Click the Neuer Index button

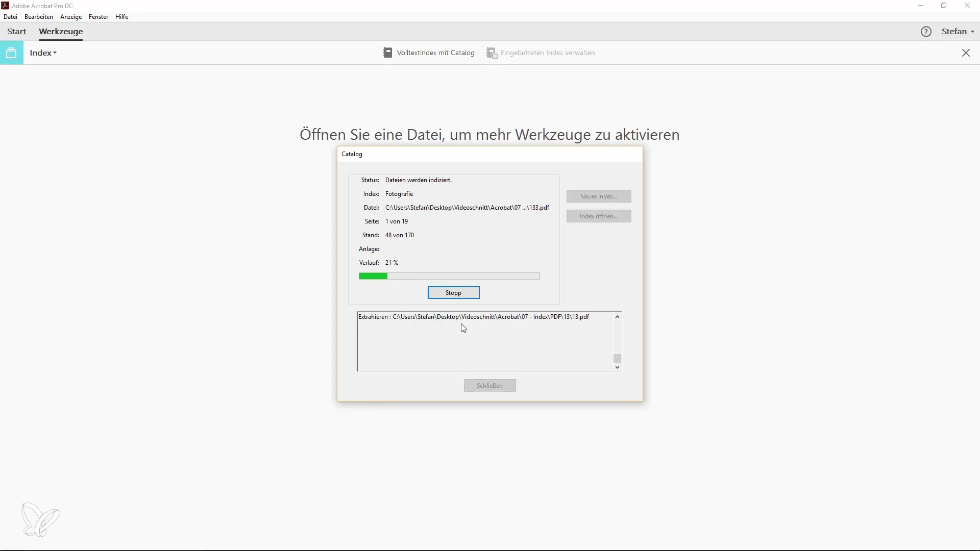(x=598, y=196)
